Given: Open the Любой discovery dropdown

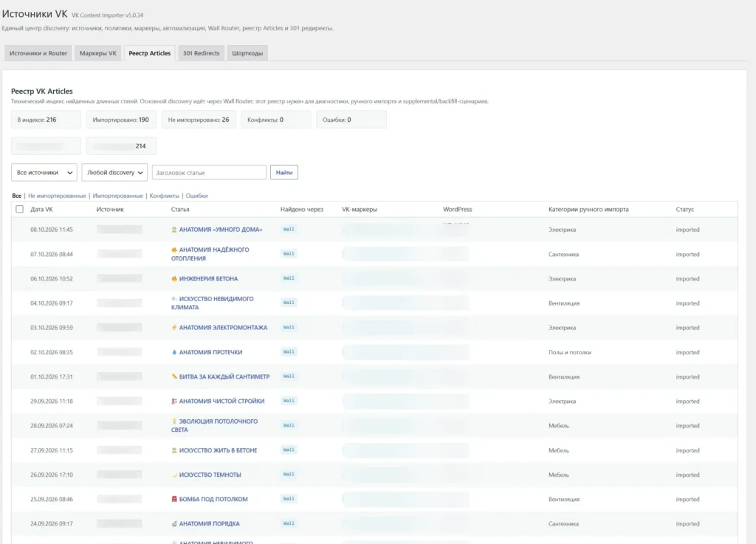Looking at the screenshot, I should [114, 173].
